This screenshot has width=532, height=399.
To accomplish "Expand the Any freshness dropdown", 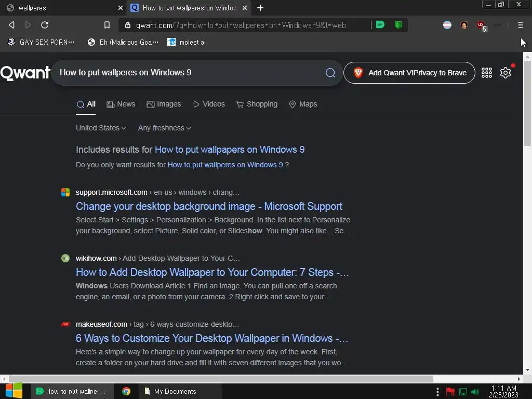I will [164, 128].
